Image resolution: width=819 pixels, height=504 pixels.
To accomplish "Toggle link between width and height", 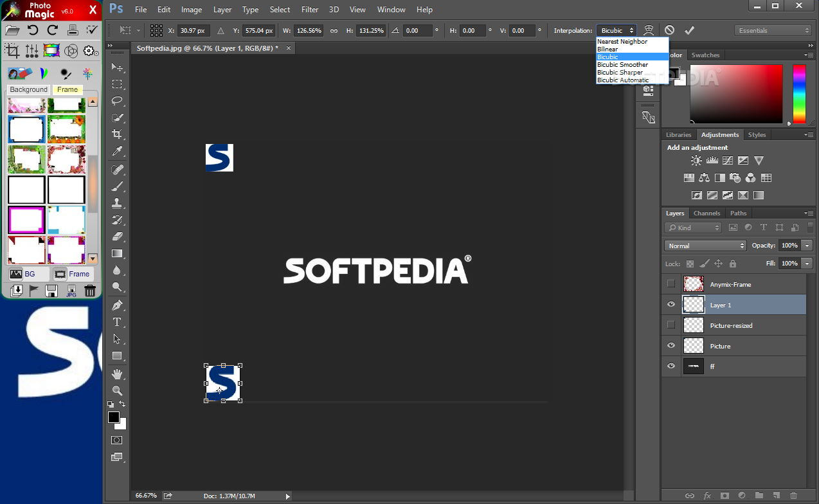I will tap(334, 30).
